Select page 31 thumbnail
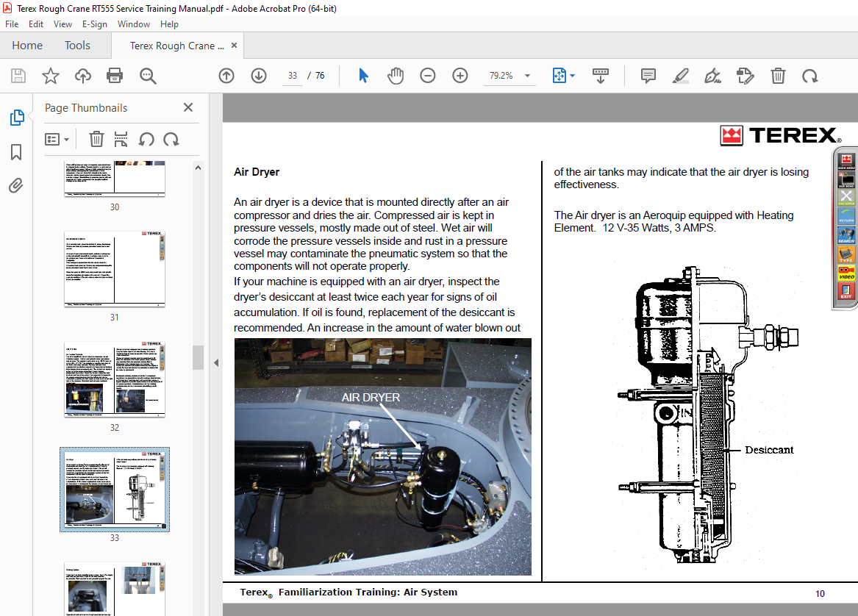 115,268
